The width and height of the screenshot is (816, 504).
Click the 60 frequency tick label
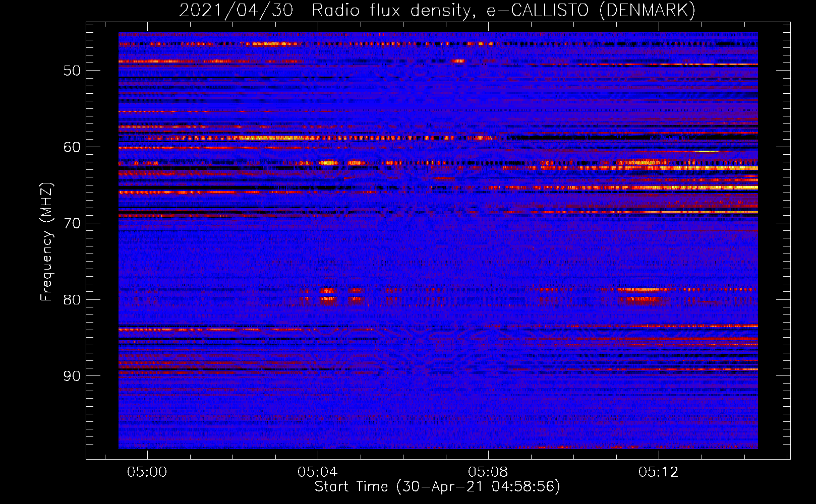72,147
